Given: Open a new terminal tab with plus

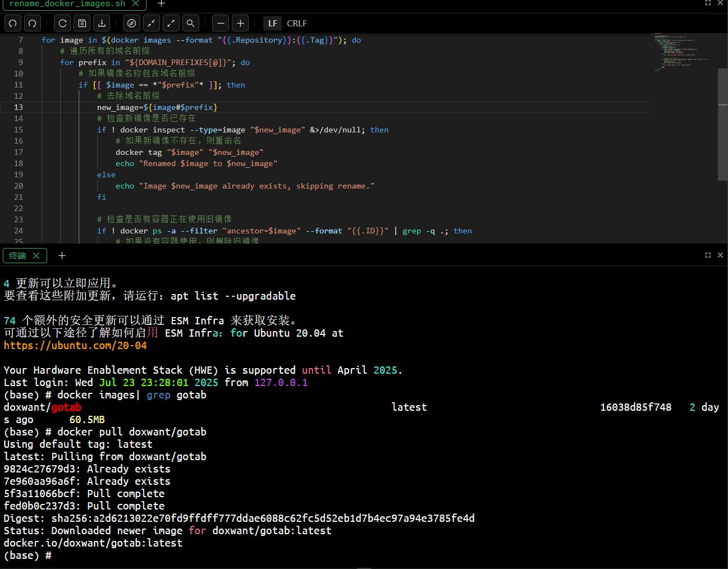Looking at the screenshot, I should click(62, 256).
